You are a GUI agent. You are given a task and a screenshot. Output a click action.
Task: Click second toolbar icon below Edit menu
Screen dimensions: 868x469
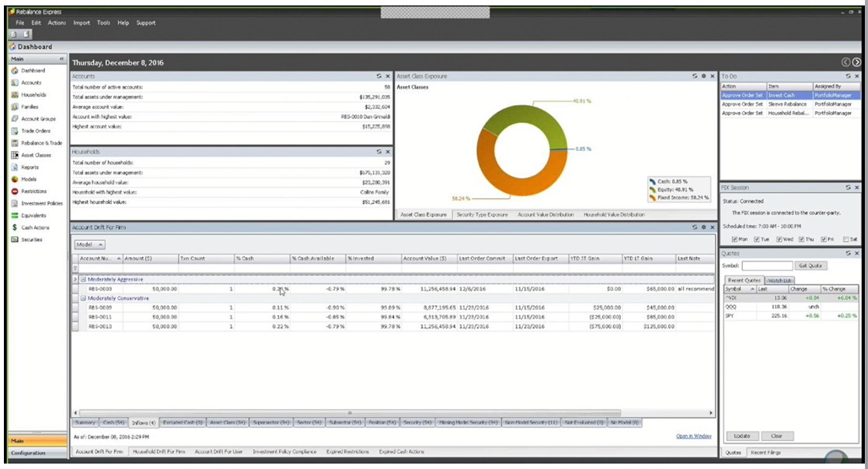pos(26,34)
